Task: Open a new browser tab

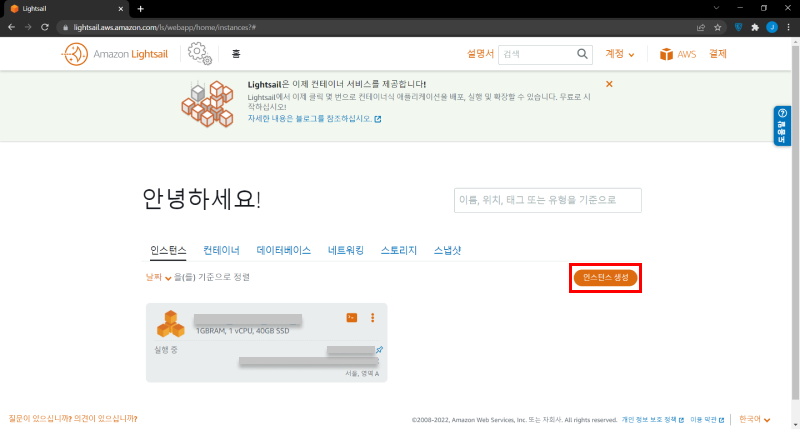Action: 140,9
